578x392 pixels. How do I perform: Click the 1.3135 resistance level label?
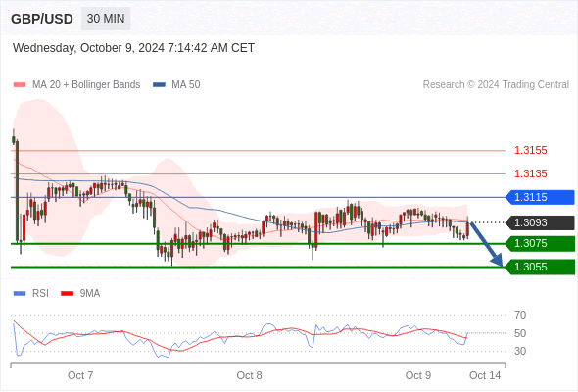(530, 173)
